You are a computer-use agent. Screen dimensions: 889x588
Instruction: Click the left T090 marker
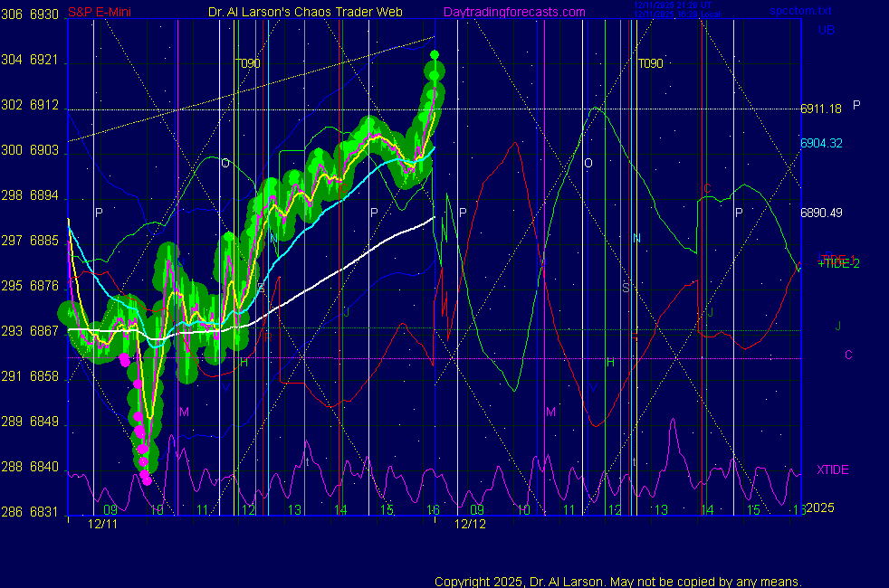247,63
